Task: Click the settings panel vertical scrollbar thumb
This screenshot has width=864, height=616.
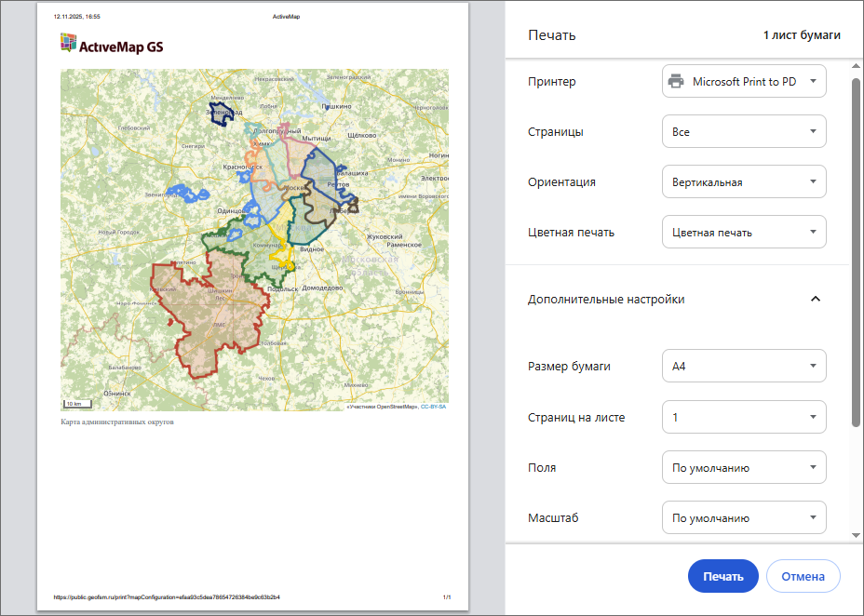Action: click(856, 251)
